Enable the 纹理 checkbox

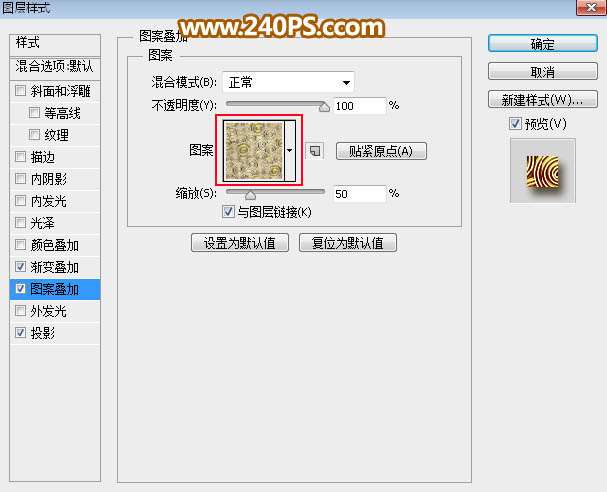pyautogui.click(x=34, y=135)
